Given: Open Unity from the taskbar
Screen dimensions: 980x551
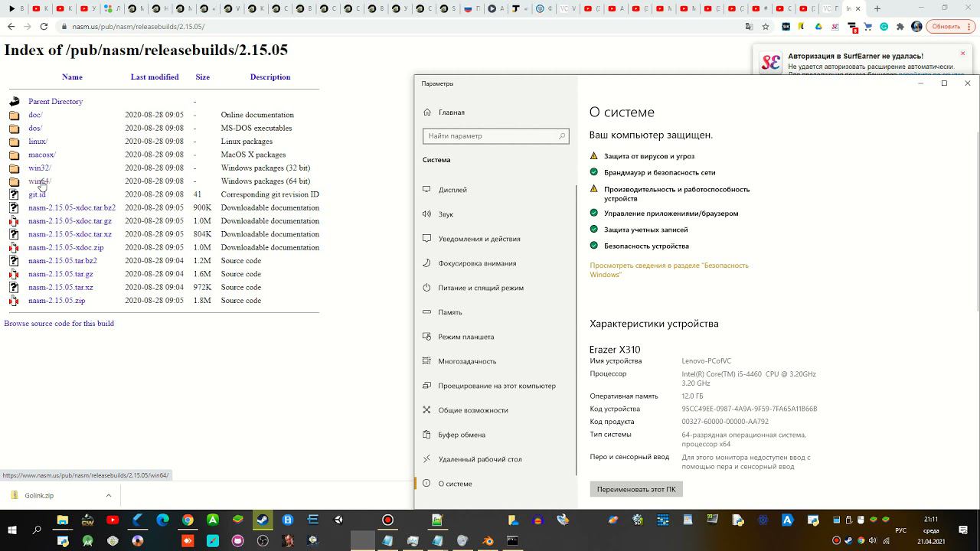Looking at the screenshot, I should [x=338, y=520].
